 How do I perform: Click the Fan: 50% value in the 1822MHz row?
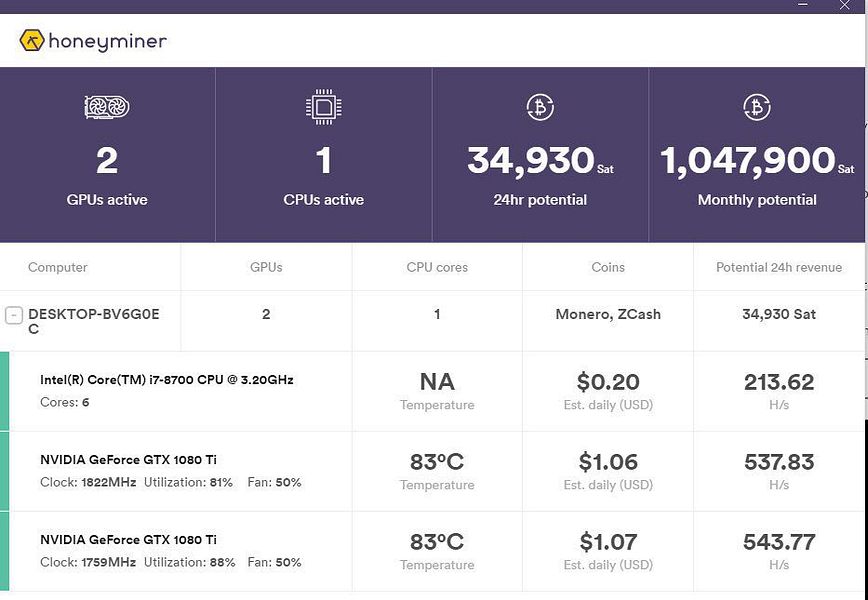(274, 482)
